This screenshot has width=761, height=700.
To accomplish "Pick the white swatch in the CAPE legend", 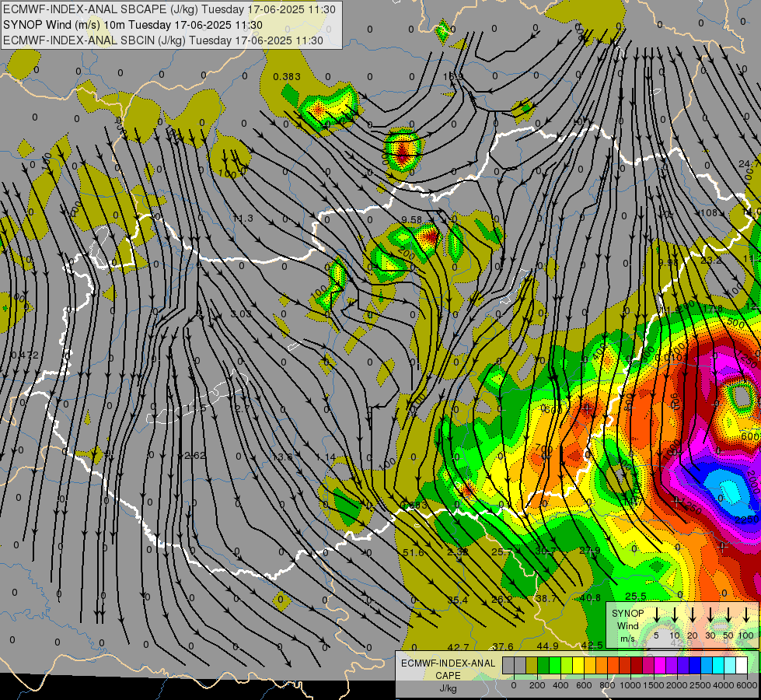I will point(742,666).
